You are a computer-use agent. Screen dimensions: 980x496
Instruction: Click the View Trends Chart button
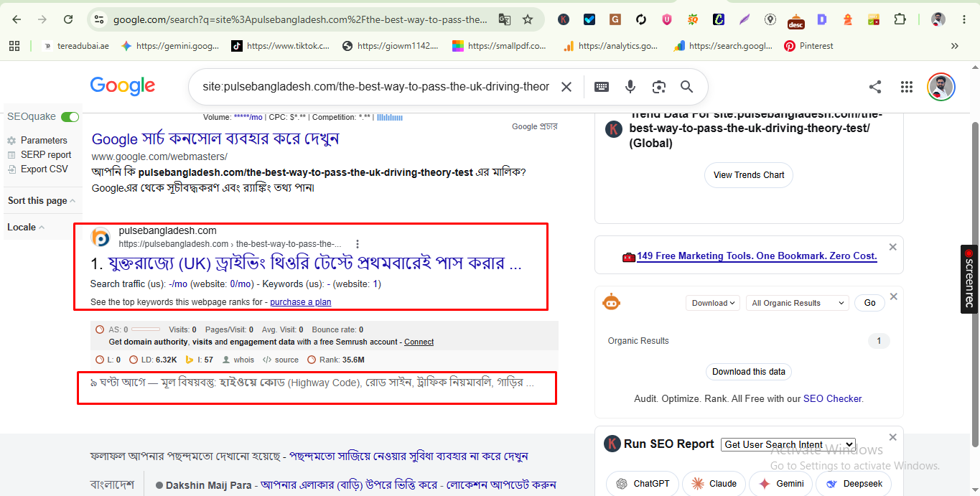click(x=749, y=175)
